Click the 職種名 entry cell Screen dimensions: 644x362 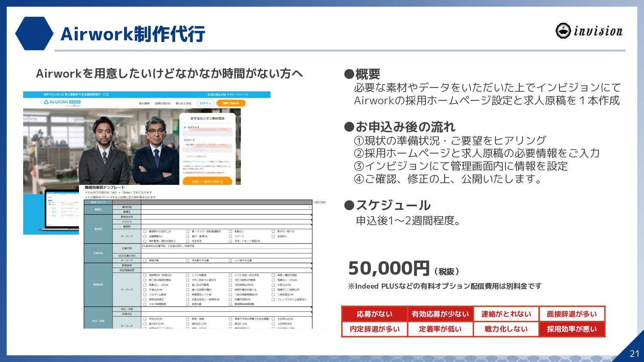click(x=226, y=212)
